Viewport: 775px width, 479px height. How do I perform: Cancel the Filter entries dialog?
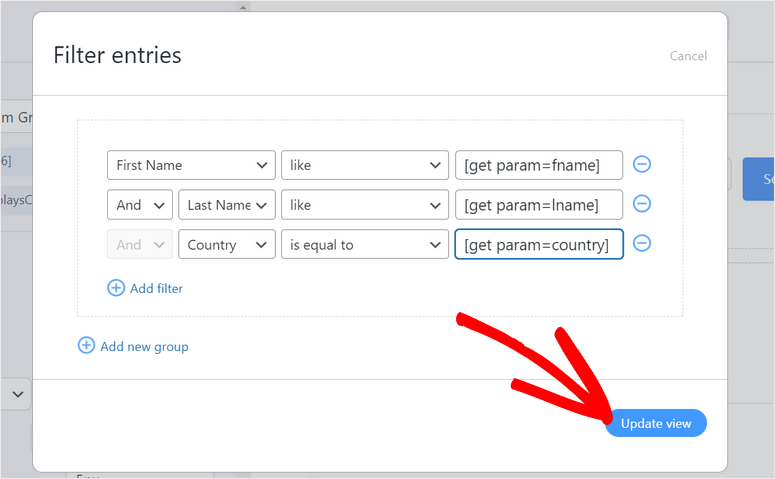coord(688,56)
